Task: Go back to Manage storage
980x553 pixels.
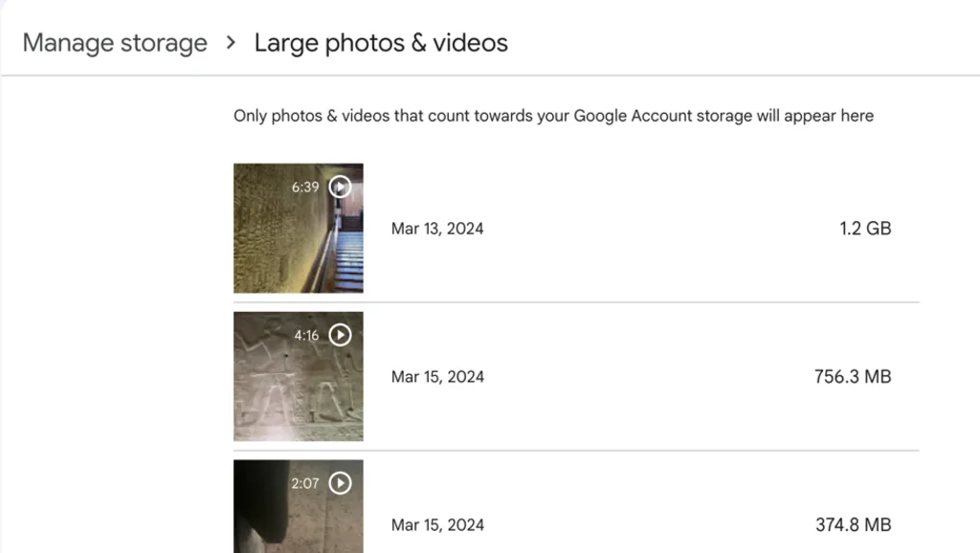Action: (115, 43)
